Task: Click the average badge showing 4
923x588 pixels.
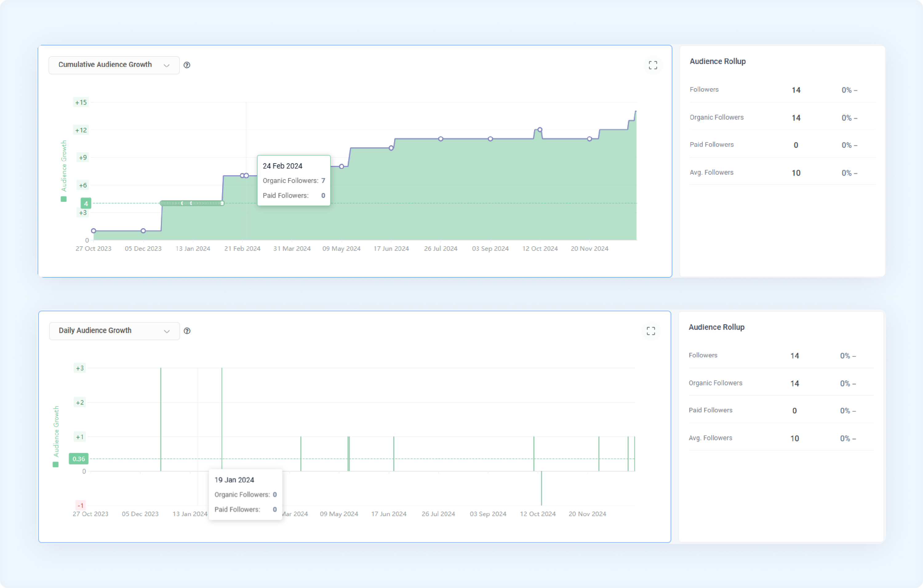Action: click(86, 203)
